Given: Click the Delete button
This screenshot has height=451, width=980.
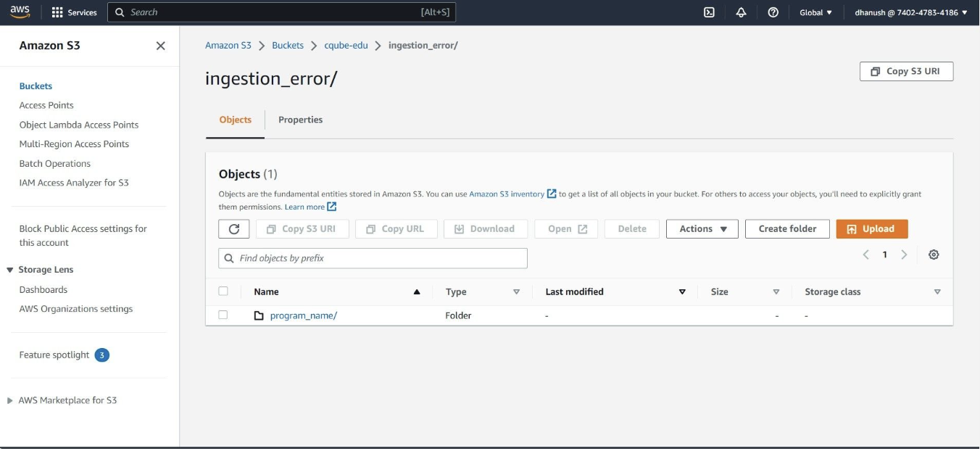Looking at the screenshot, I should click(632, 229).
